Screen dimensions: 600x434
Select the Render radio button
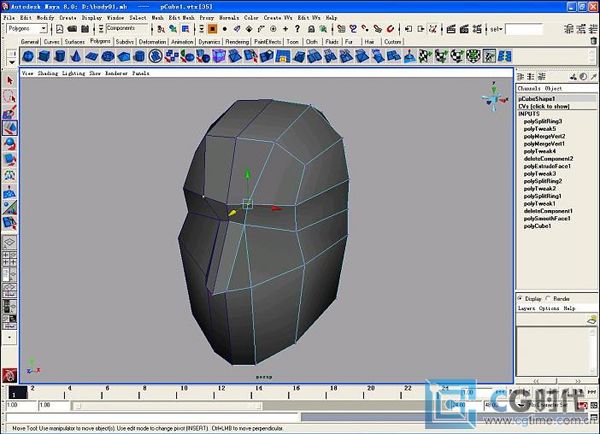click(548, 298)
